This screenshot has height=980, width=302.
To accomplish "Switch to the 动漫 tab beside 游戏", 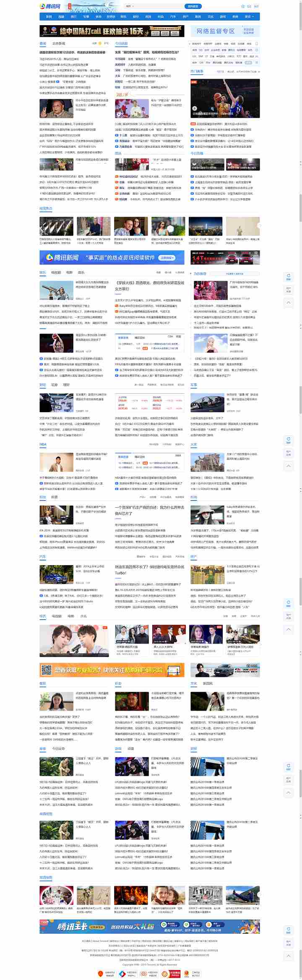I will [x=131, y=749].
